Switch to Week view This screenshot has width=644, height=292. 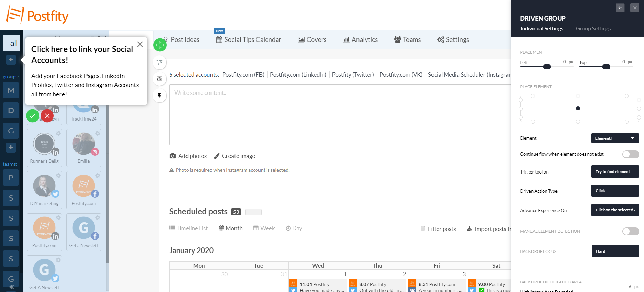(x=264, y=228)
